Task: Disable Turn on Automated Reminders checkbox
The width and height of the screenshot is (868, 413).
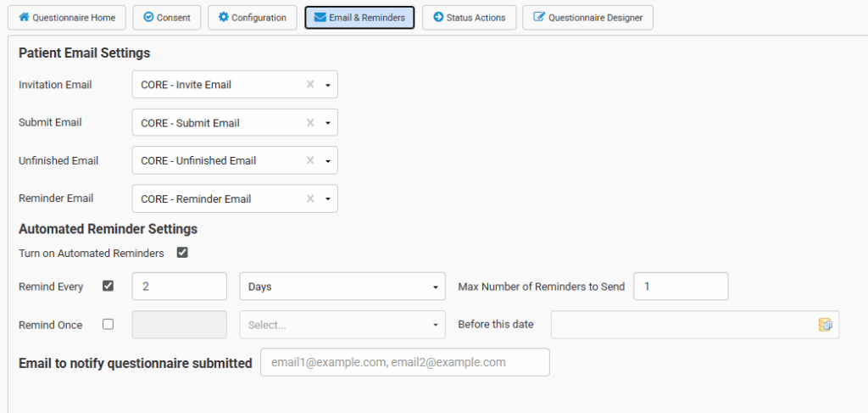Action: coord(182,253)
